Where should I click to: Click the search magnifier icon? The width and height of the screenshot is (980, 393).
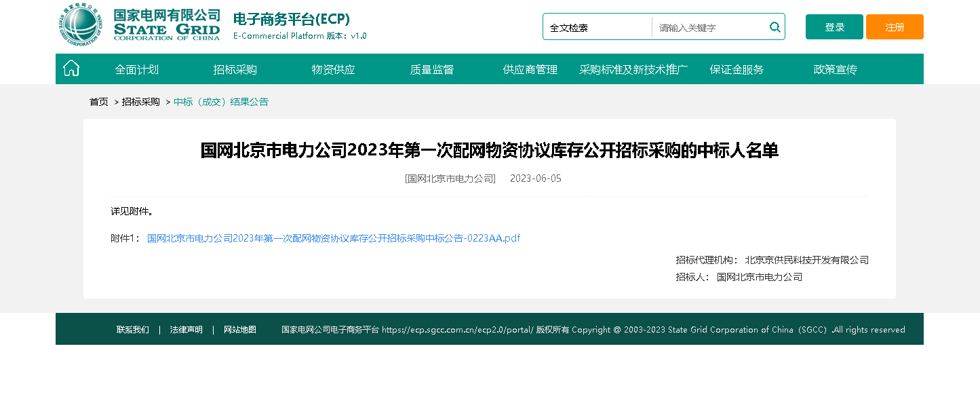pyautogui.click(x=775, y=27)
